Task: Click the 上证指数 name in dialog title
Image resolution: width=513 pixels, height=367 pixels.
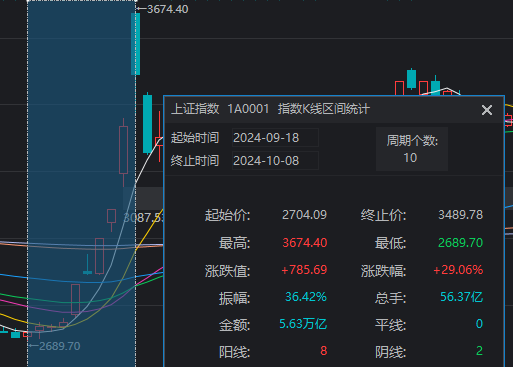Action: tap(195, 109)
